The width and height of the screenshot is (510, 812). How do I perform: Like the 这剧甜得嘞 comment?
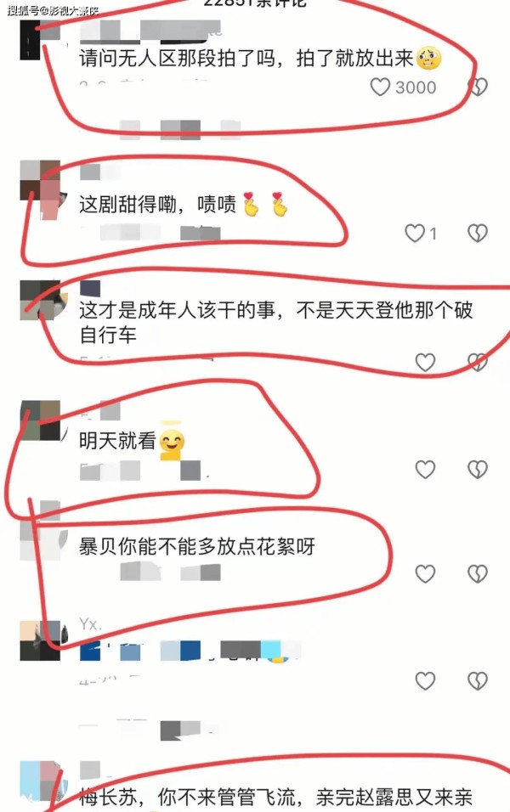(x=415, y=233)
